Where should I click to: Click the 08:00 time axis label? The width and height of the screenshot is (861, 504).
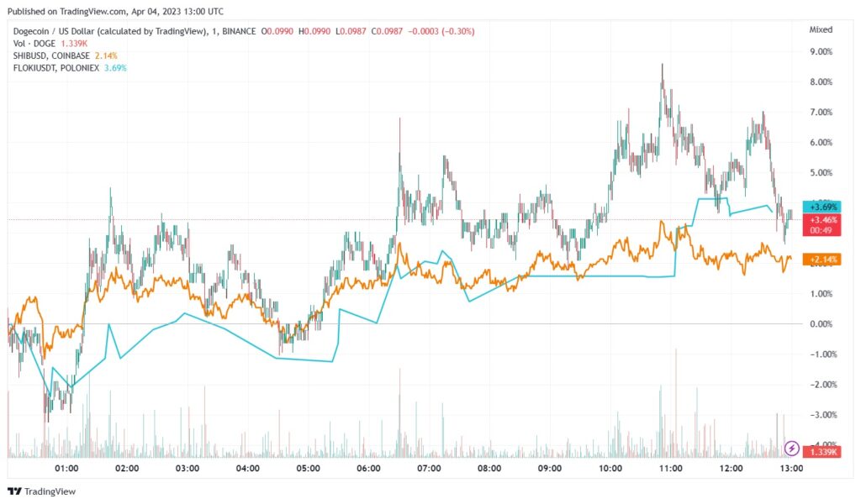point(489,469)
